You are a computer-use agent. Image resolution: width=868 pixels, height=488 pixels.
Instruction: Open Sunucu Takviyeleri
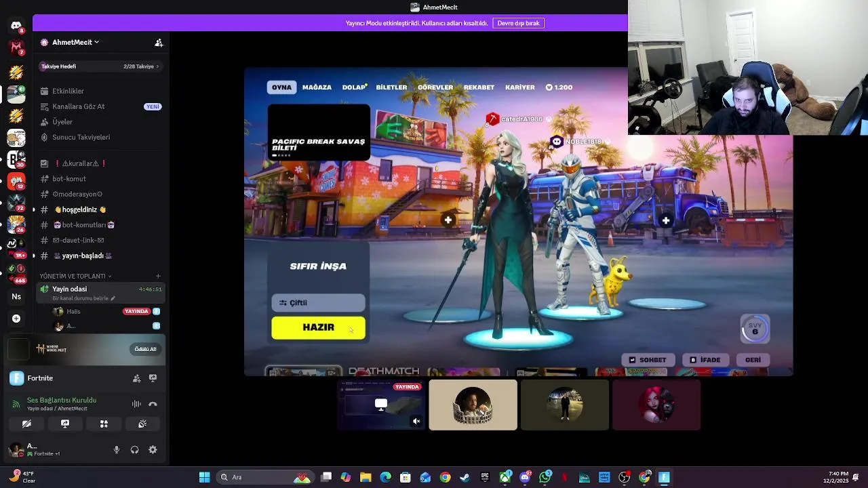(x=100, y=137)
